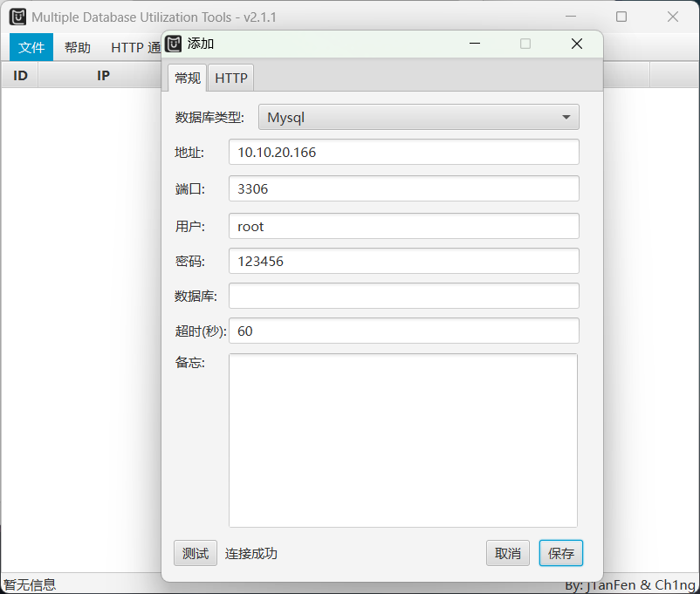Click the 用户 field containing root
Screen dimensions: 700x594
tap(403, 226)
